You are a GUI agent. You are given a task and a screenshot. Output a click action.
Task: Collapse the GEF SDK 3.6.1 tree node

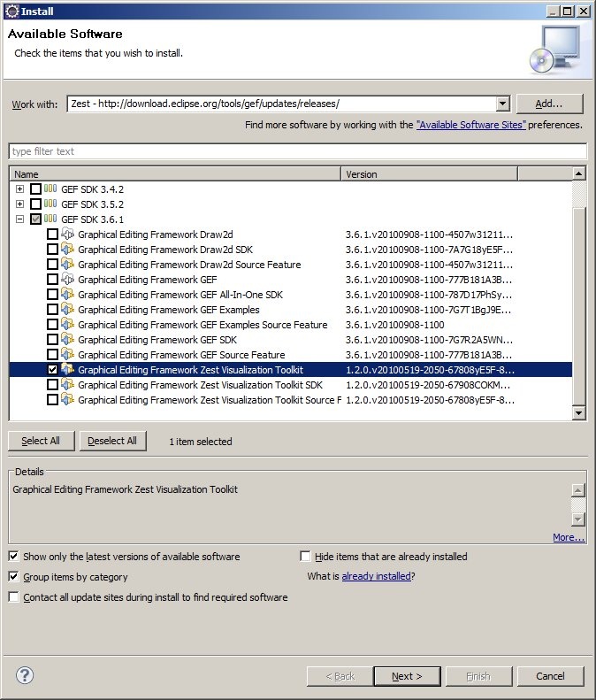coord(19,219)
